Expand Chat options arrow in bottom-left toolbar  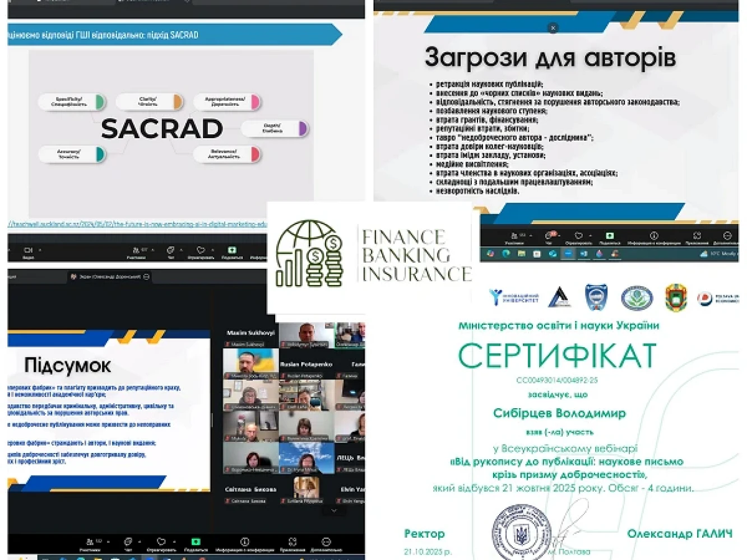pos(140,542)
